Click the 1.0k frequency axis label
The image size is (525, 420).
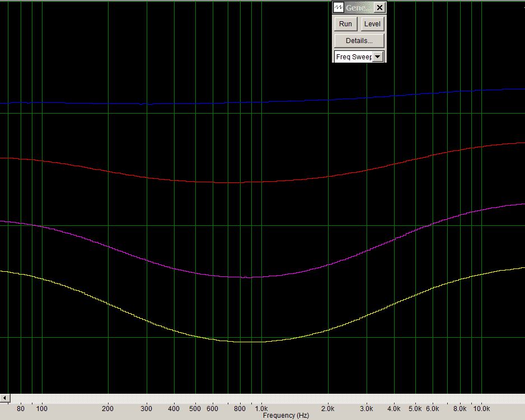(x=261, y=408)
